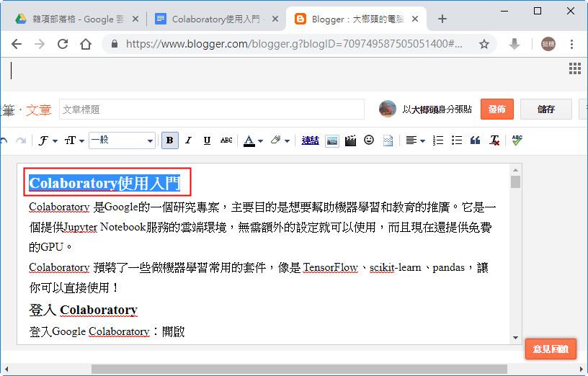Screen dimensions: 588x376
Task: Run spell check on the post
Action: (x=517, y=140)
